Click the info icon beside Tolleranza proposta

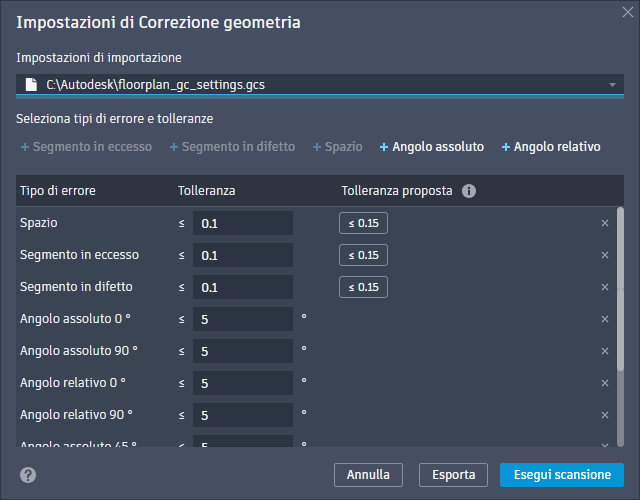point(469,191)
